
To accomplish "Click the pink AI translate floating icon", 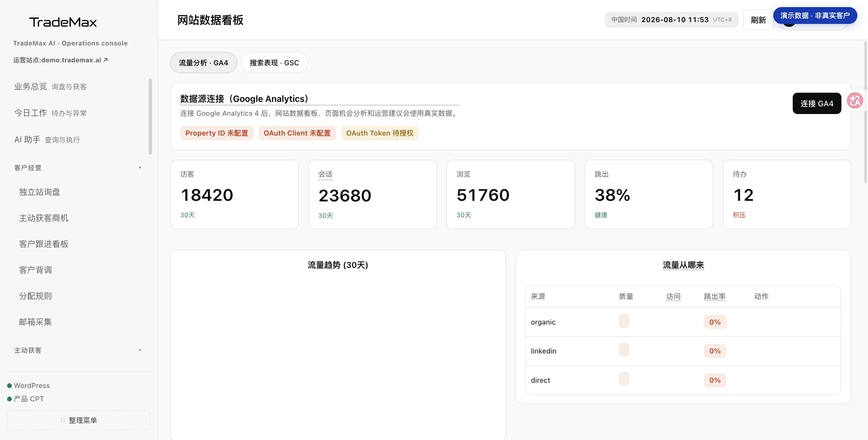I will [x=855, y=101].
